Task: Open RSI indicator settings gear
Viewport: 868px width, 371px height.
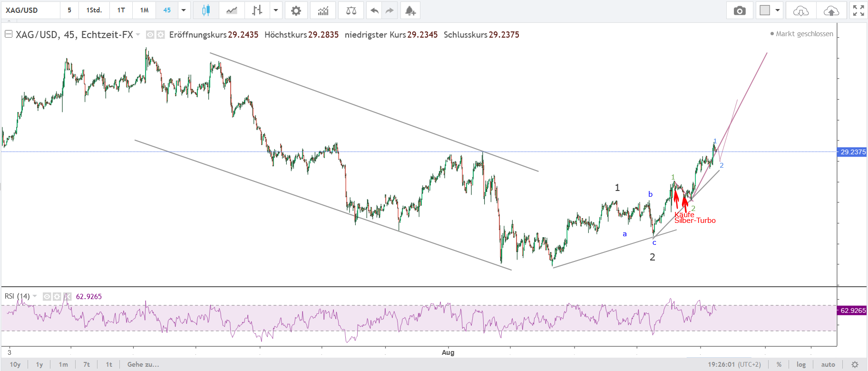Action: 57,297
